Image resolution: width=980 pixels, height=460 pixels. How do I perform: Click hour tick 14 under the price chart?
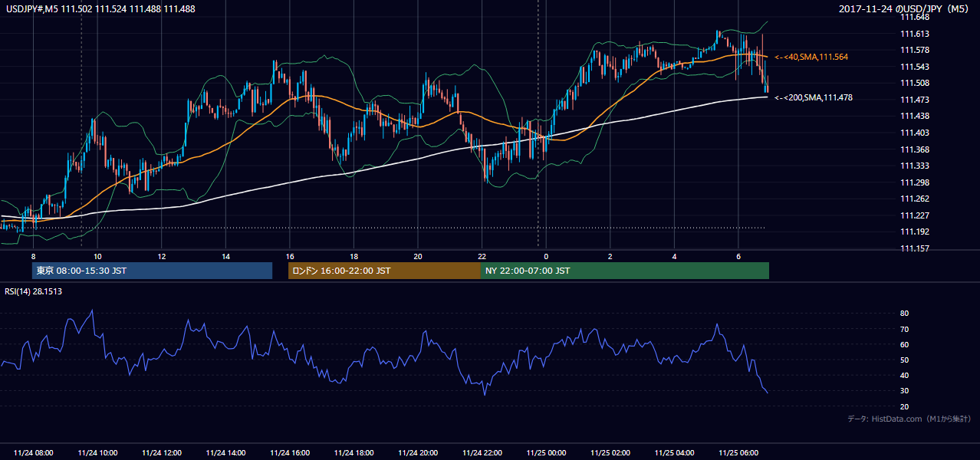click(225, 256)
